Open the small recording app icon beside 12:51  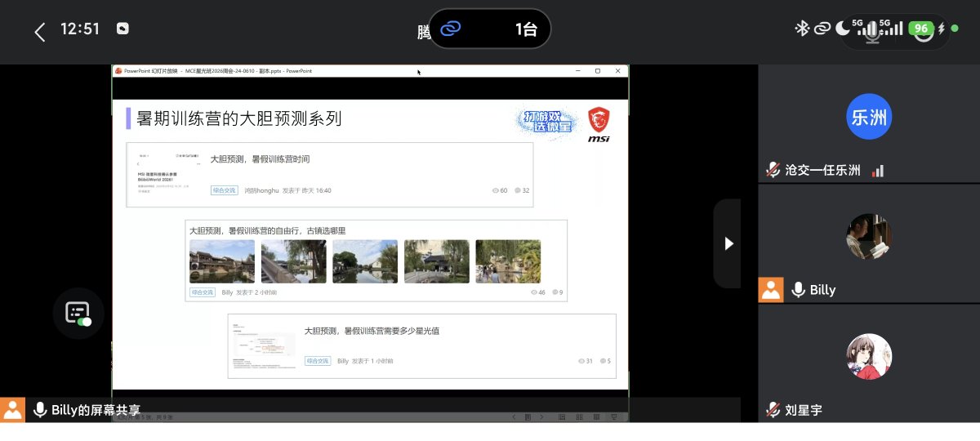click(122, 29)
